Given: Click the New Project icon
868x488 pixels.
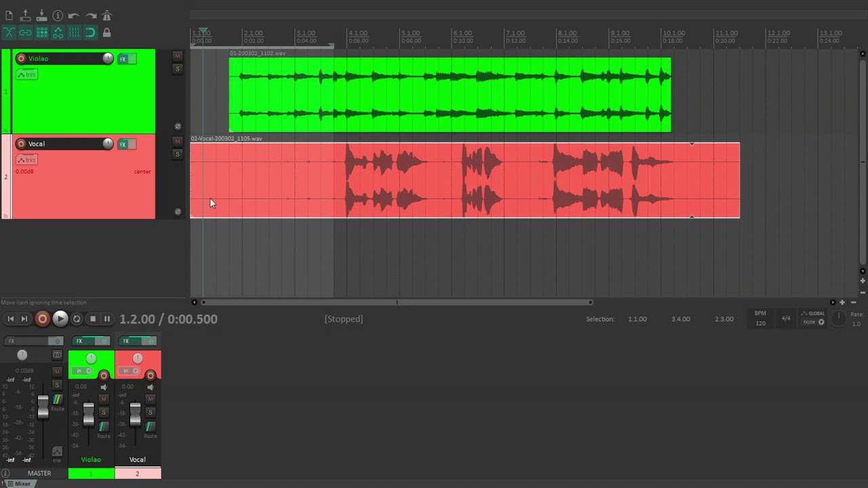Looking at the screenshot, I should tap(9, 16).
